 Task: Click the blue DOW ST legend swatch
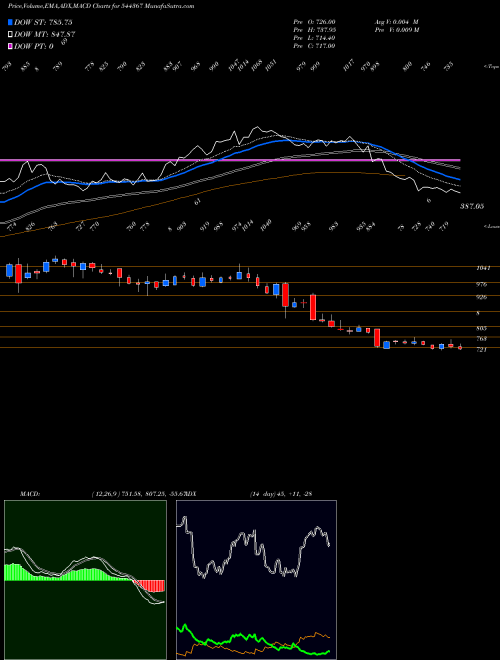[x=10, y=22]
